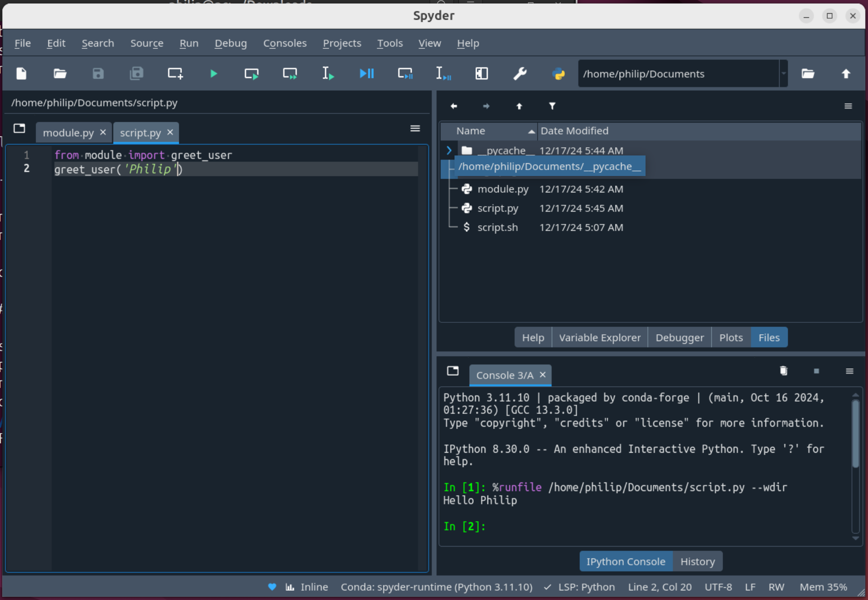Screen dimensions: 868x600
Task: Open the Run menu
Action: (x=189, y=43)
